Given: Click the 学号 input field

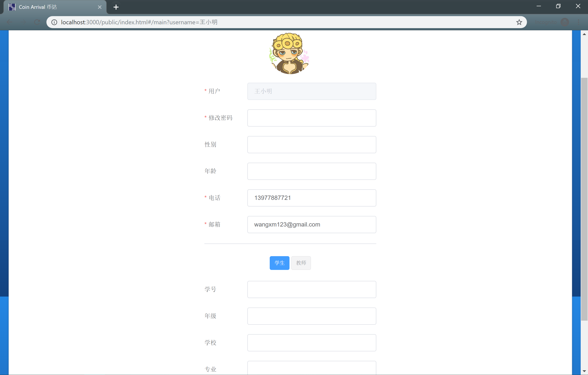Looking at the screenshot, I should (312, 289).
